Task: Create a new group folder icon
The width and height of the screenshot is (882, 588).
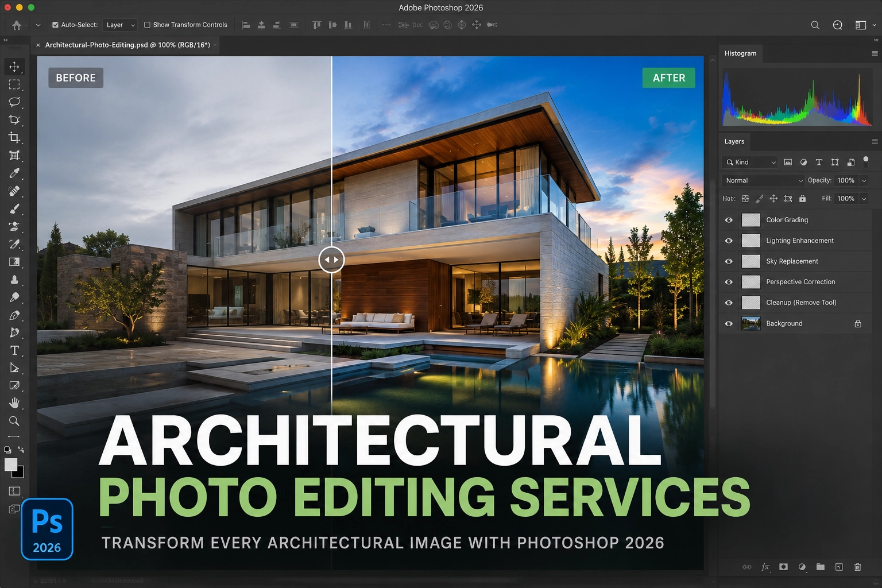Action: (820, 567)
